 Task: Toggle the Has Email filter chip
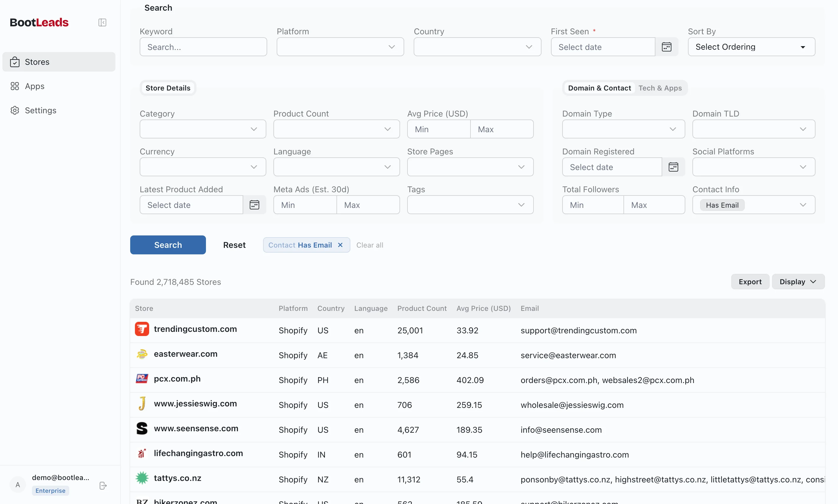tap(722, 205)
